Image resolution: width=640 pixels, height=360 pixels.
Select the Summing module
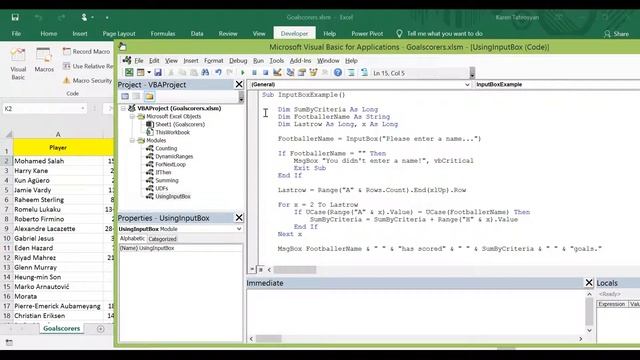(167, 180)
